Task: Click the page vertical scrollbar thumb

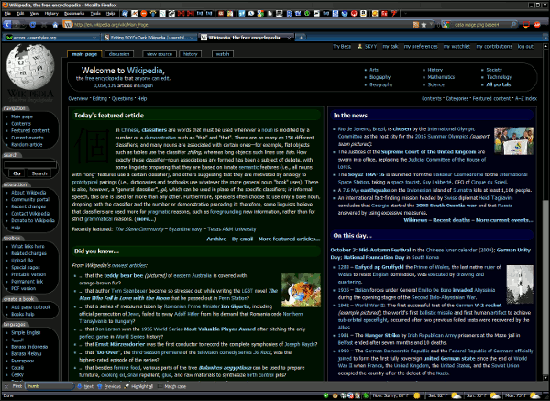Action: 545,287
